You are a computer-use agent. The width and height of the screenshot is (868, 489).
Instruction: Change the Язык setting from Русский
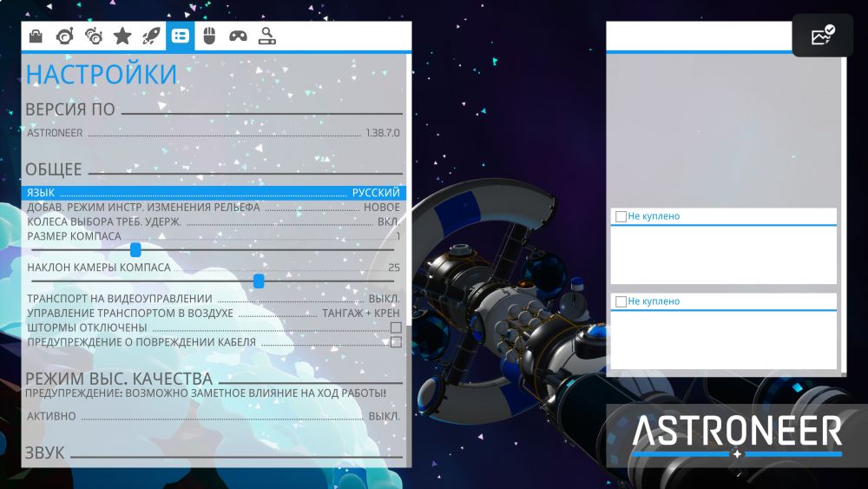375,193
